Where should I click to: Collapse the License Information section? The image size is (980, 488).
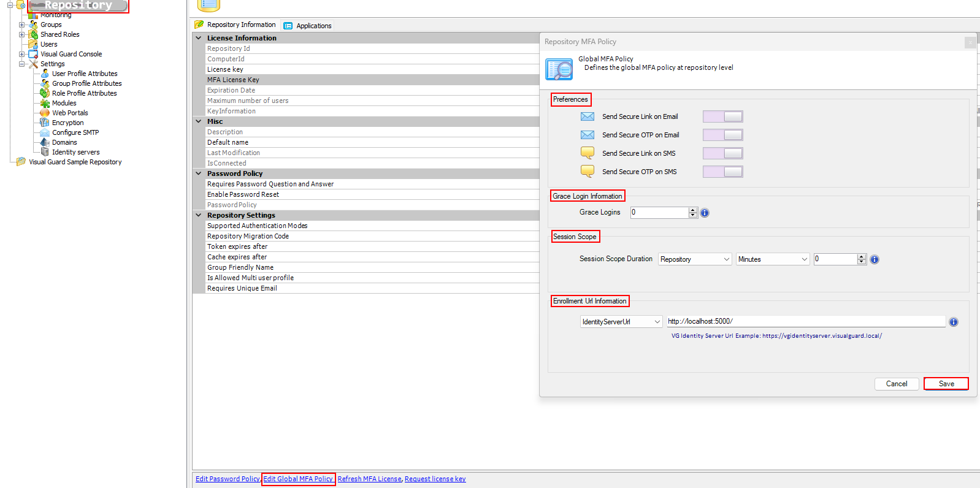click(x=199, y=38)
